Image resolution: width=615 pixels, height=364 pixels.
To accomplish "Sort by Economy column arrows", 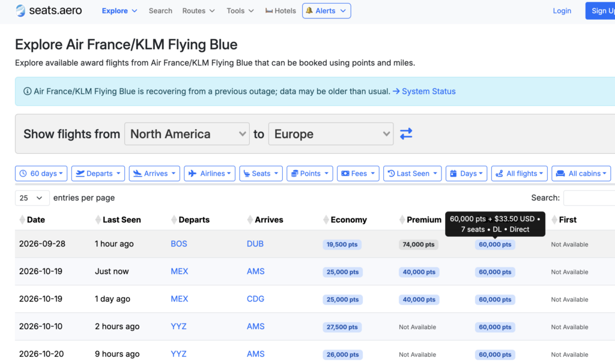I will [326, 220].
